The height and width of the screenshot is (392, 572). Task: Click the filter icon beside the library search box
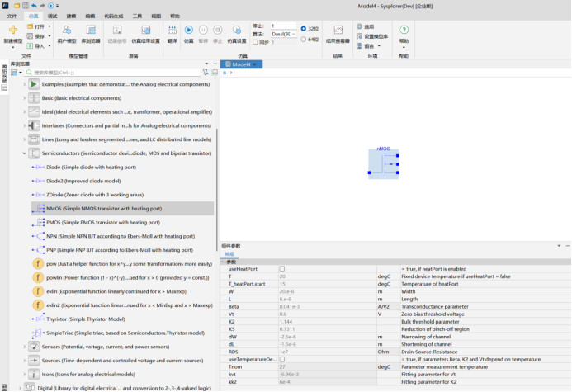[206, 73]
